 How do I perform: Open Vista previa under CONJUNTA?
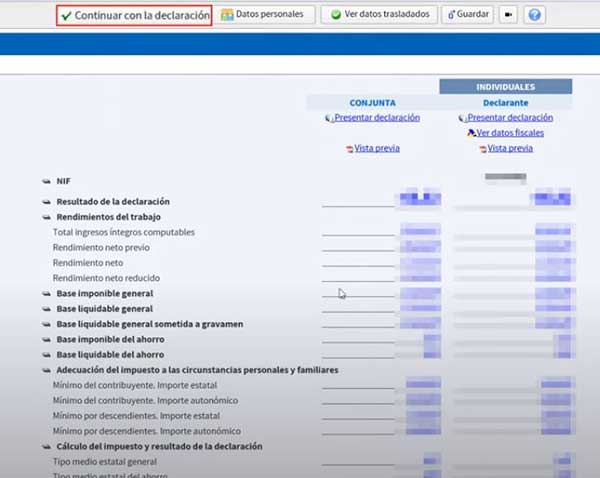coord(377,148)
